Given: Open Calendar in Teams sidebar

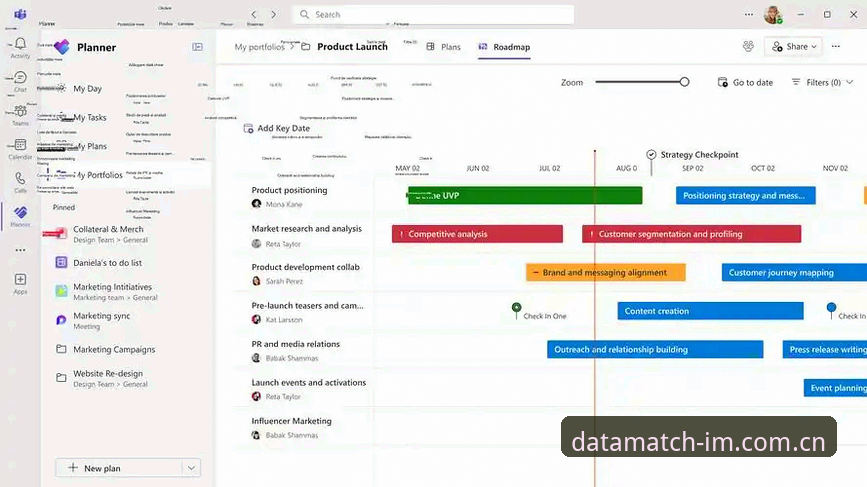Looking at the screenshot, I should (20, 149).
